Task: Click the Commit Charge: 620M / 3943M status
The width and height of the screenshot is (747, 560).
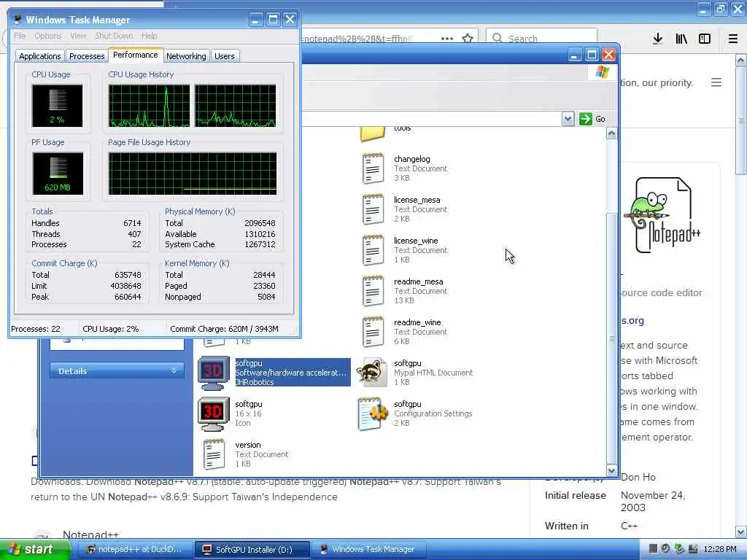Action: coord(225,329)
